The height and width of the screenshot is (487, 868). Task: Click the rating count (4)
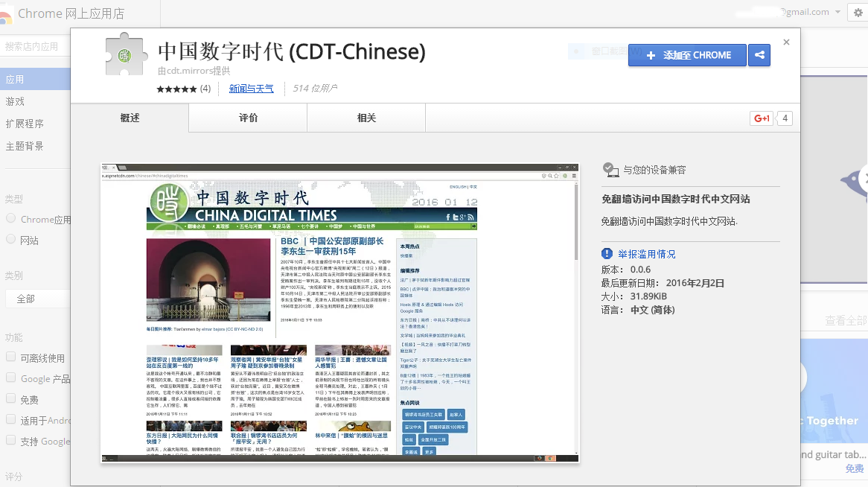tap(205, 89)
